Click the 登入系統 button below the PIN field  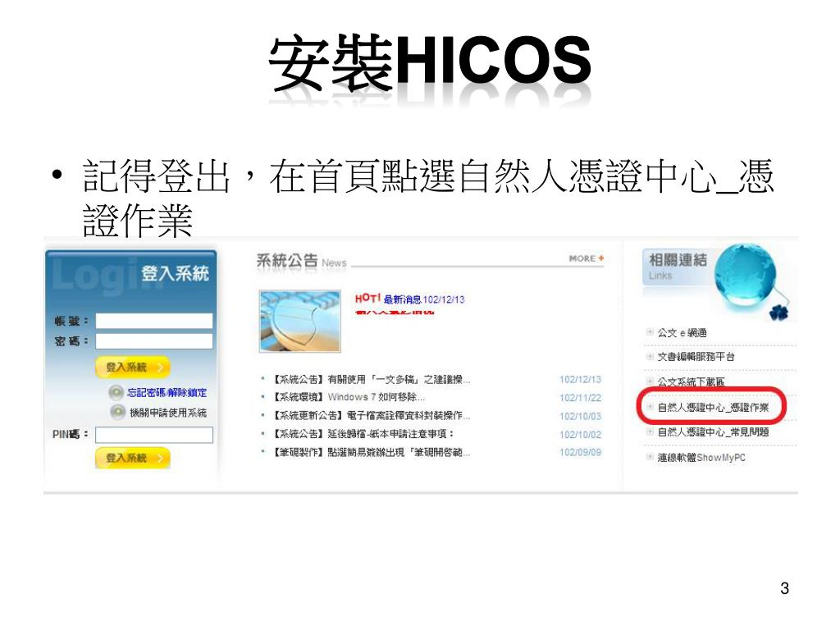pos(132,458)
